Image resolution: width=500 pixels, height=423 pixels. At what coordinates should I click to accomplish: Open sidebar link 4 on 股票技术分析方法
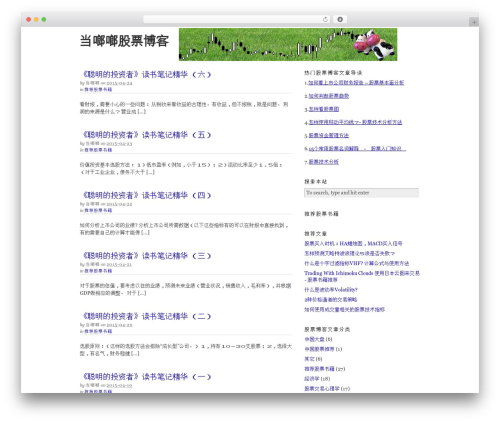tap(355, 122)
